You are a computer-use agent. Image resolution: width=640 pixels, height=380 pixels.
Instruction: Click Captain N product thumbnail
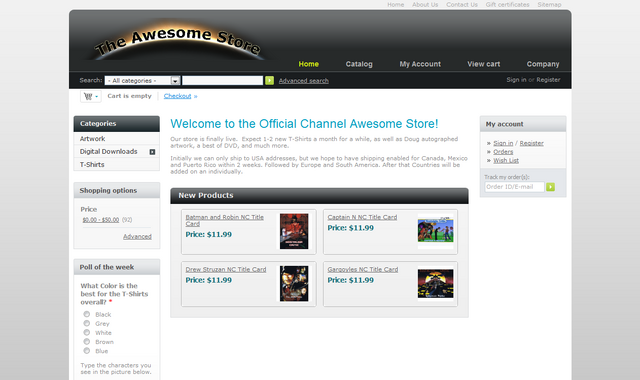coord(436,231)
